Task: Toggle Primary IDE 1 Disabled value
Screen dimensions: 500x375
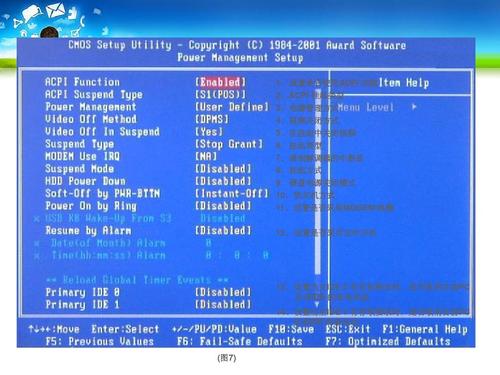Action: pos(223,304)
